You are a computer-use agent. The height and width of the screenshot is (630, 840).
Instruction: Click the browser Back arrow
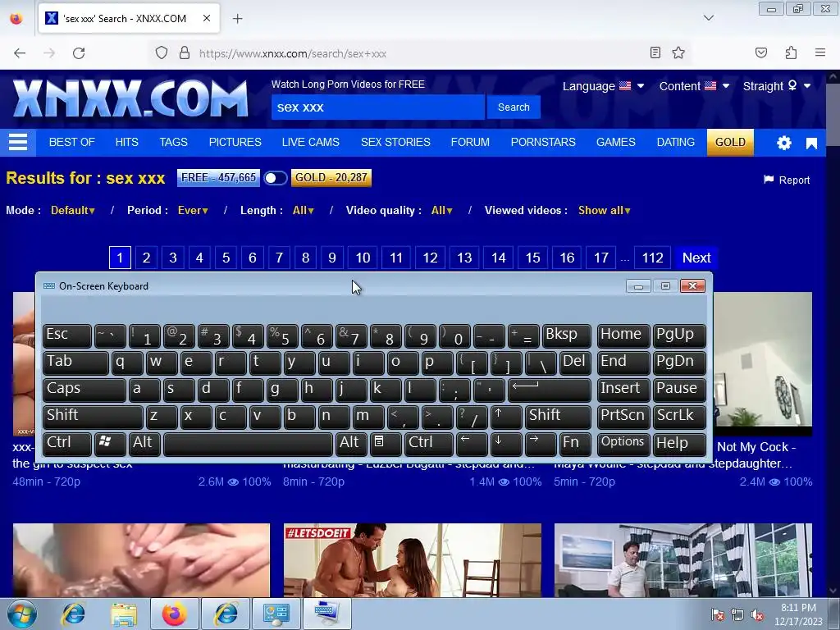[x=20, y=53]
